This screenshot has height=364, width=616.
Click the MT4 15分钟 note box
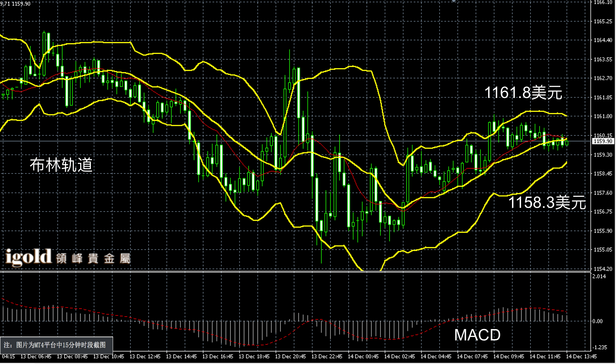pos(56,345)
